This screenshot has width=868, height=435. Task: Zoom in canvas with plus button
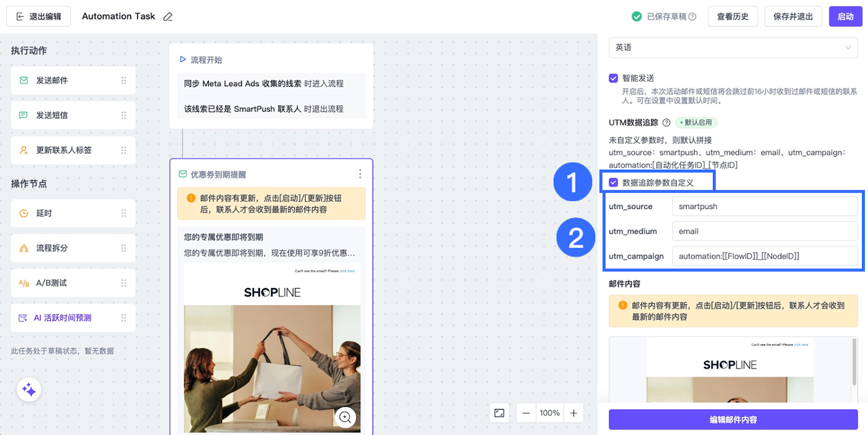[x=573, y=413]
